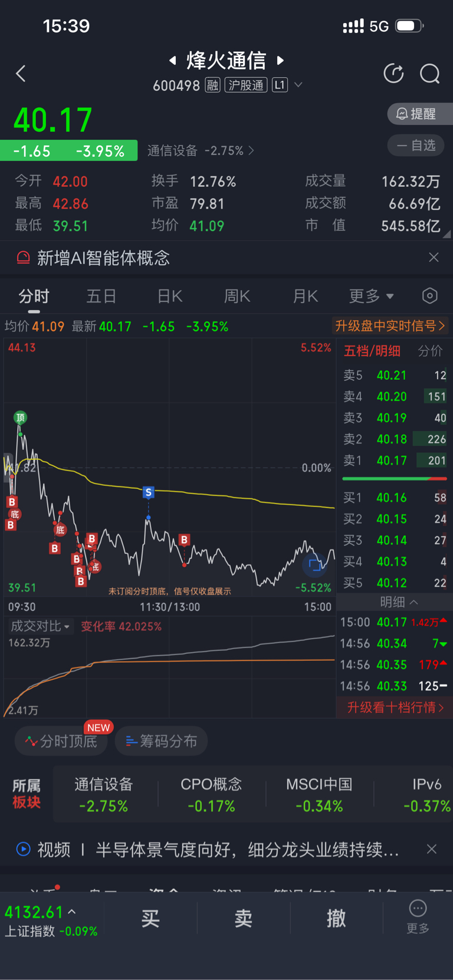This screenshot has width=453, height=980.
Task: Open the IPv6 sector card
Action: (x=426, y=794)
